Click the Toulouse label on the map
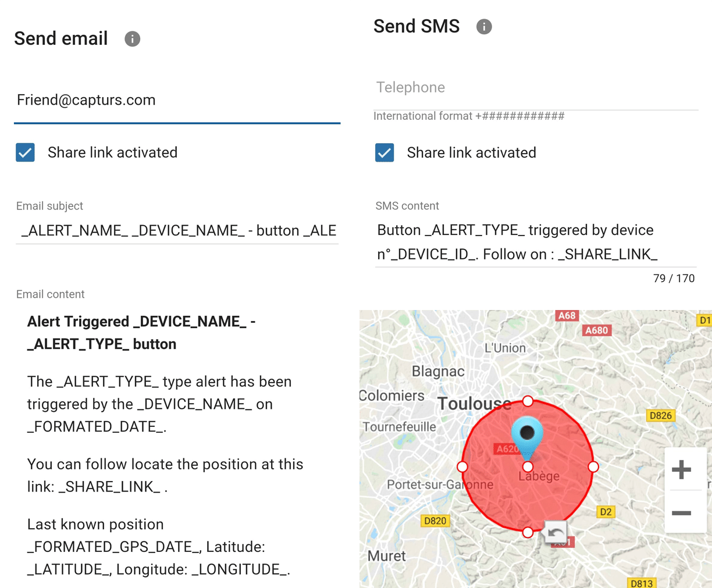This screenshot has width=712, height=588. (474, 404)
